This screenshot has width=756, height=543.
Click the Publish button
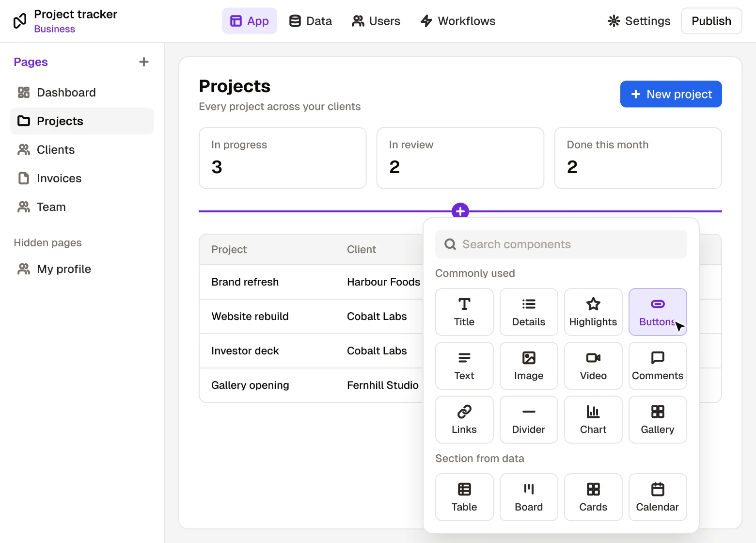click(711, 21)
